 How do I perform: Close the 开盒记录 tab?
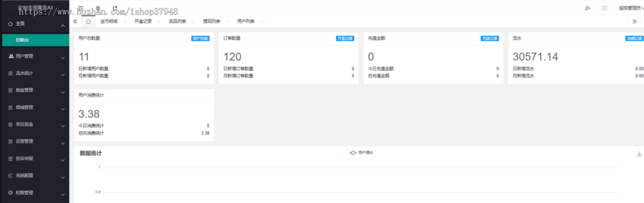point(159,22)
